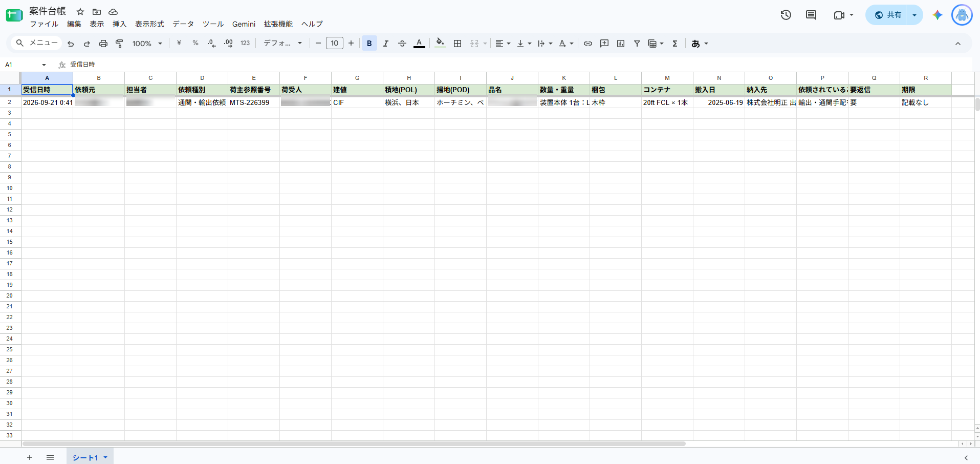Click the Name box showing A1

(26, 65)
